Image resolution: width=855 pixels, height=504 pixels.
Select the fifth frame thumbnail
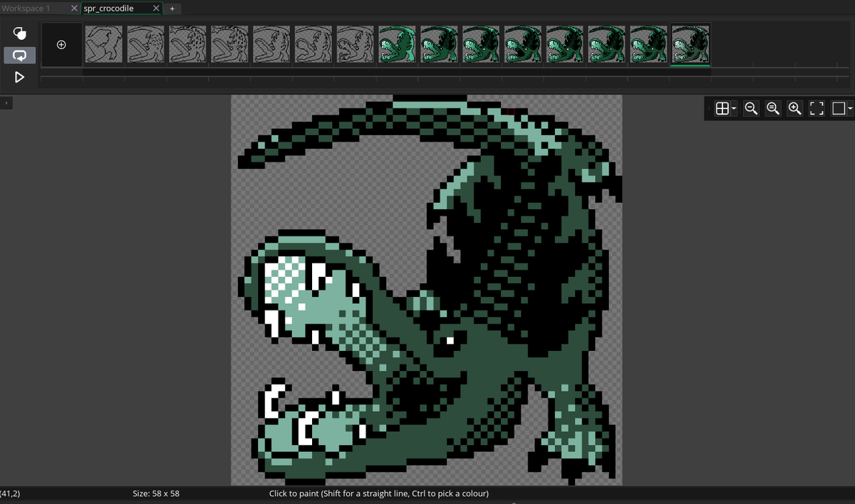coord(272,44)
